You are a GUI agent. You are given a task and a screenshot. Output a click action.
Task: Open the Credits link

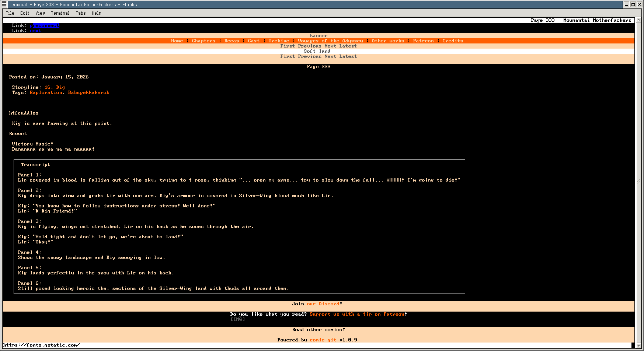click(453, 41)
